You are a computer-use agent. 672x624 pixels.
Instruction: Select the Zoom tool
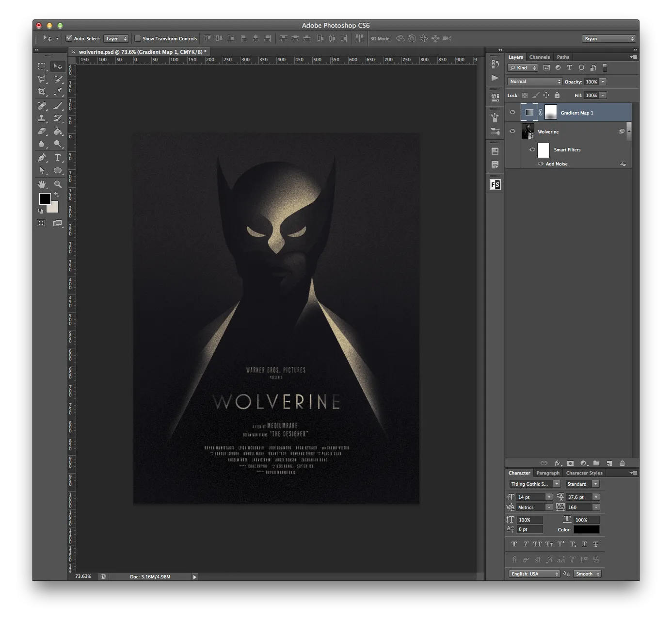[x=58, y=184]
